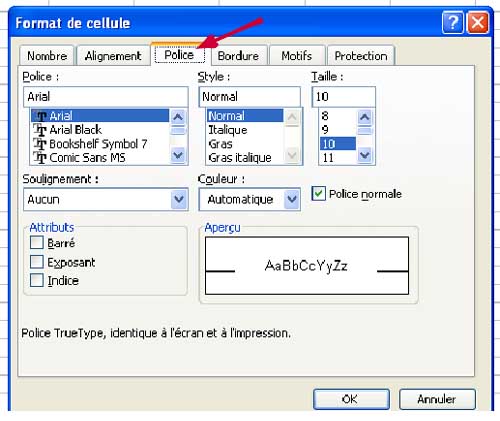Click the font list scroll up arrow

coord(178,117)
